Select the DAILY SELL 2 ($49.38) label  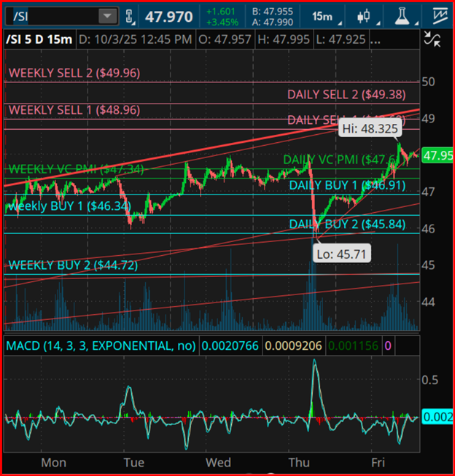(x=346, y=94)
